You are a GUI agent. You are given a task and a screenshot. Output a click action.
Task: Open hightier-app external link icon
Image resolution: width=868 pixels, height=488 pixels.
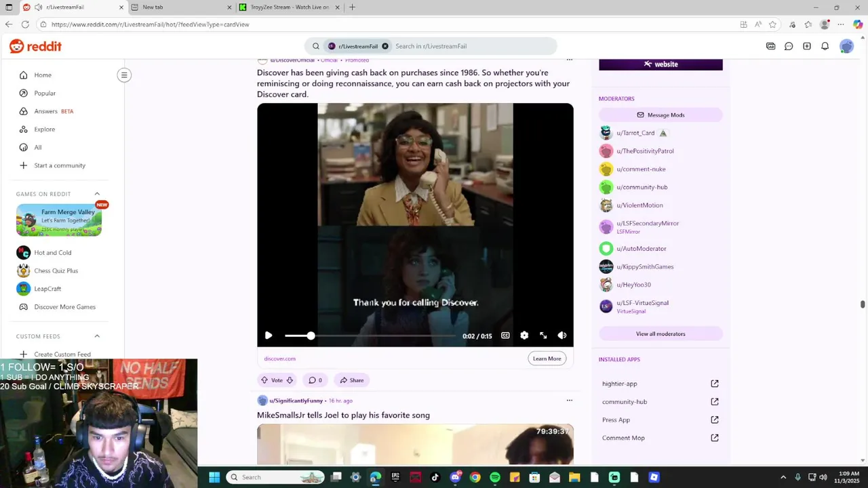[715, 384]
